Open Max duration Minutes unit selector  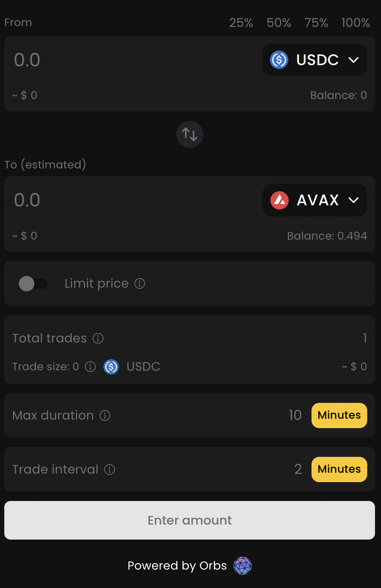[x=339, y=415]
